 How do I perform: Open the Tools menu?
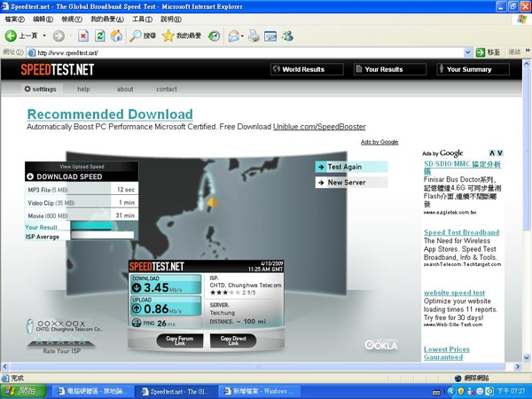[x=142, y=20]
